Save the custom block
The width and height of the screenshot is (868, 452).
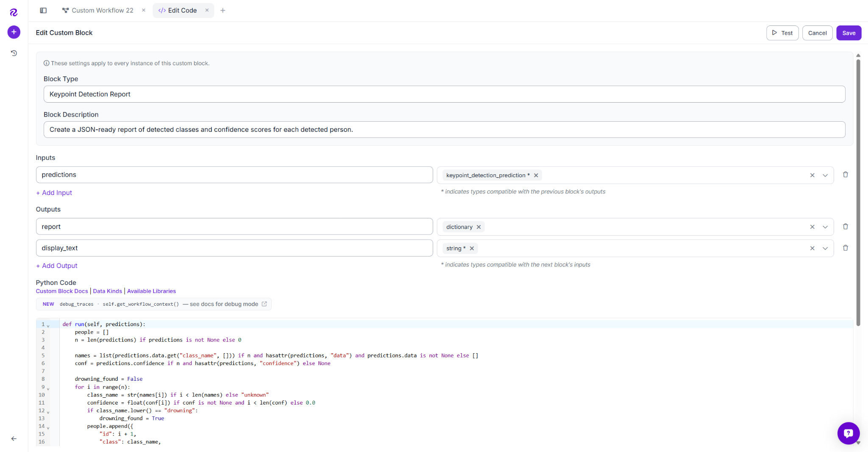(x=849, y=33)
